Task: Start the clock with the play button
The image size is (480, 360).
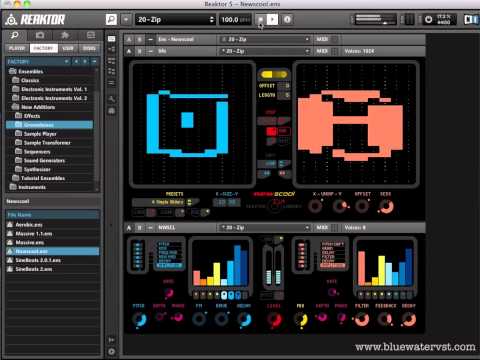Action: tap(272, 19)
